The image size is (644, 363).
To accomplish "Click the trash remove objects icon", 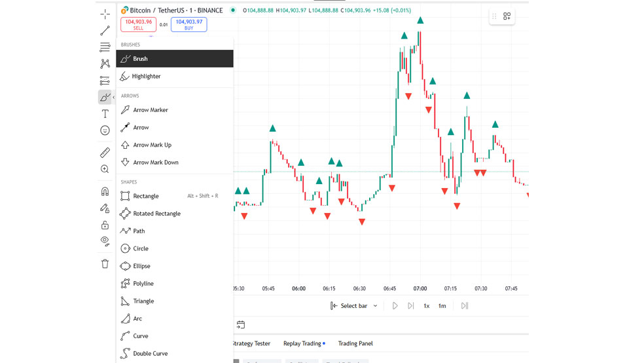I will tap(105, 263).
